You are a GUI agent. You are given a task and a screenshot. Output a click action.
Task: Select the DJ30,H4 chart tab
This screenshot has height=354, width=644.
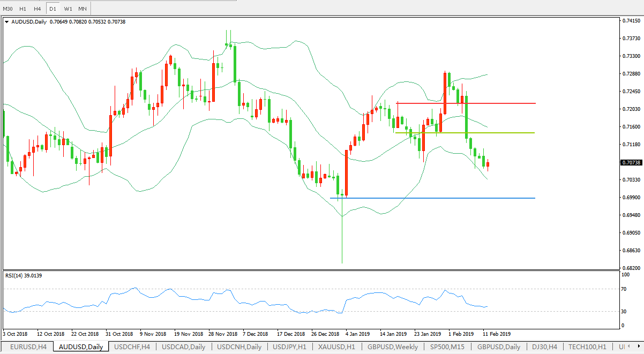click(544, 347)
